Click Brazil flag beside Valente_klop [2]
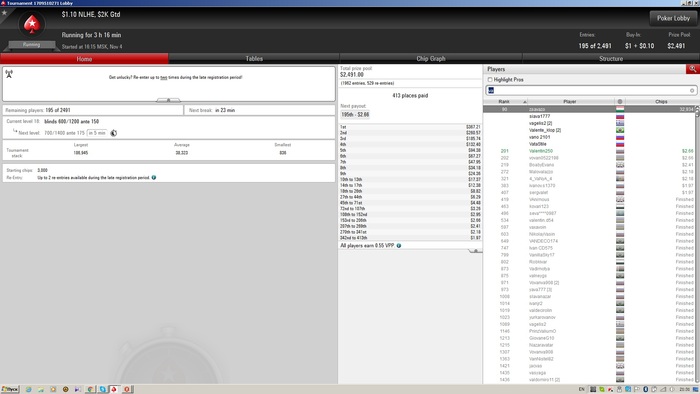The height and width of the screenshot is (394, 700). click(x=620, y=130)
